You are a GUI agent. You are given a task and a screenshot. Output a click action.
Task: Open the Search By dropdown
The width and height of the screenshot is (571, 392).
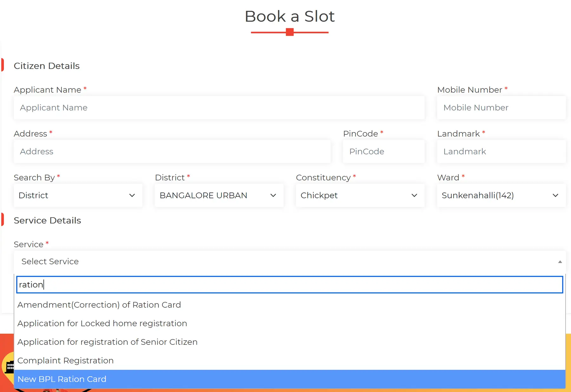click(78, 196)
